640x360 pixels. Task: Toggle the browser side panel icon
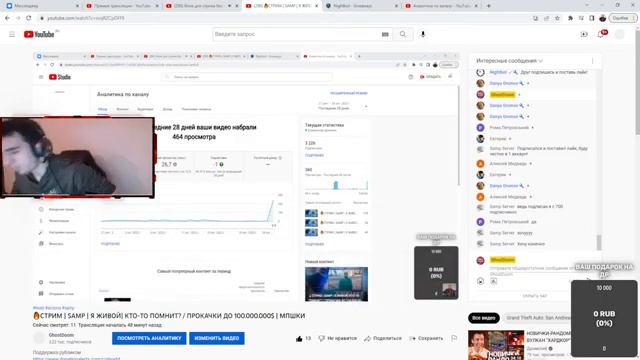[591, 18]
